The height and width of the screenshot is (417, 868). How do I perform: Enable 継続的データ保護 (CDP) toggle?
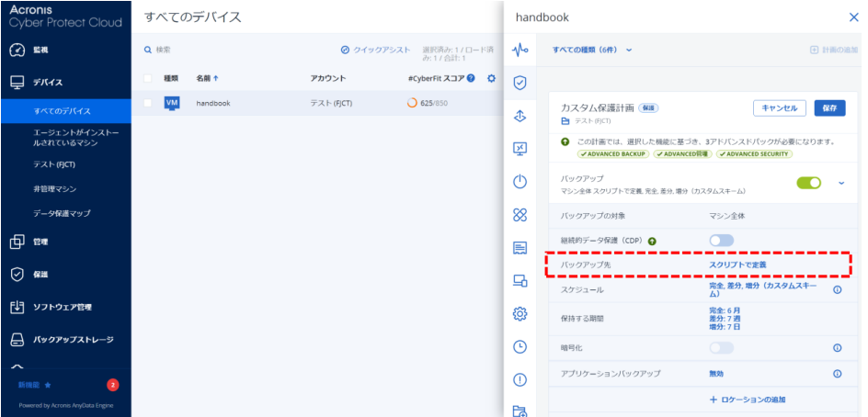(721, 241)
